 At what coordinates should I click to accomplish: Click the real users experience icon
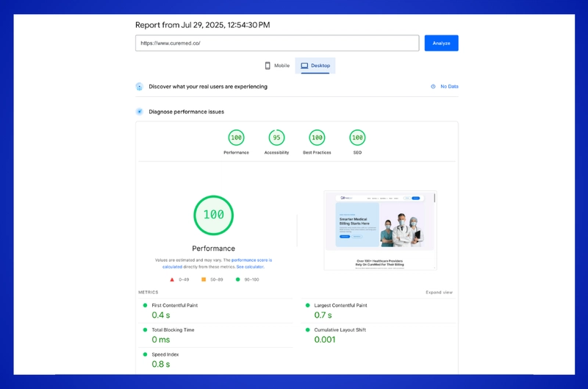140,87
